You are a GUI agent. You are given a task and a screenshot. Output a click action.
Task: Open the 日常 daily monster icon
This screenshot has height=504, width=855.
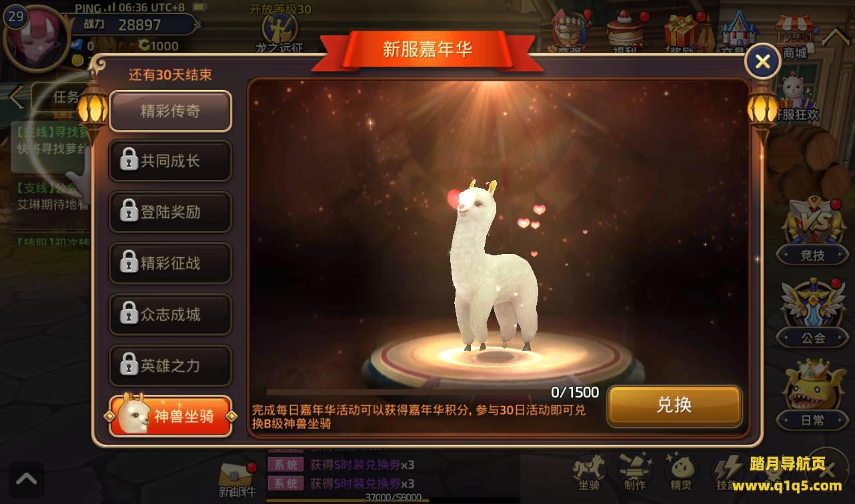click(x=812, y=393)
